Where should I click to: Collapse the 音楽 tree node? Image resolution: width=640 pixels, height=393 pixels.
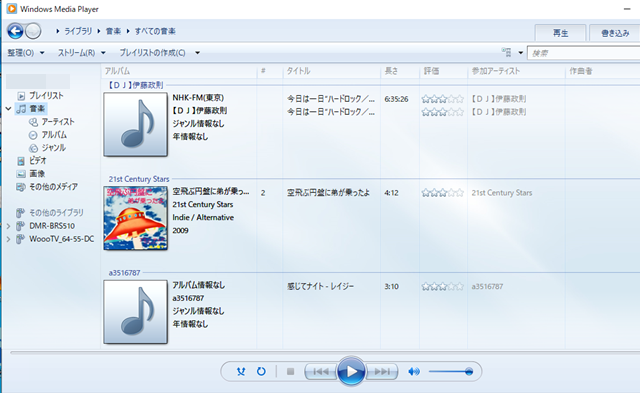point(8,109)
